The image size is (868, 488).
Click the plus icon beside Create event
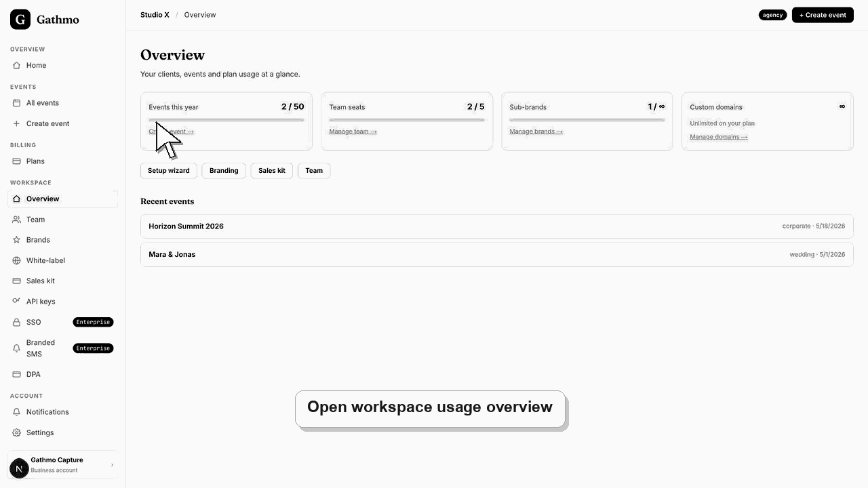tap(16, 124)
